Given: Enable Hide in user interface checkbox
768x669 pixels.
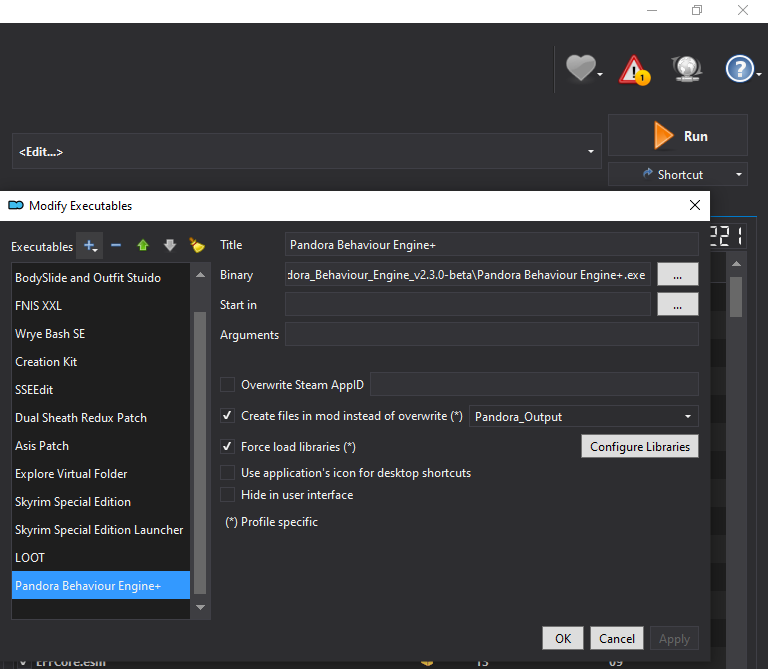Looking at the screenshot, I should [x=227, y=495].
